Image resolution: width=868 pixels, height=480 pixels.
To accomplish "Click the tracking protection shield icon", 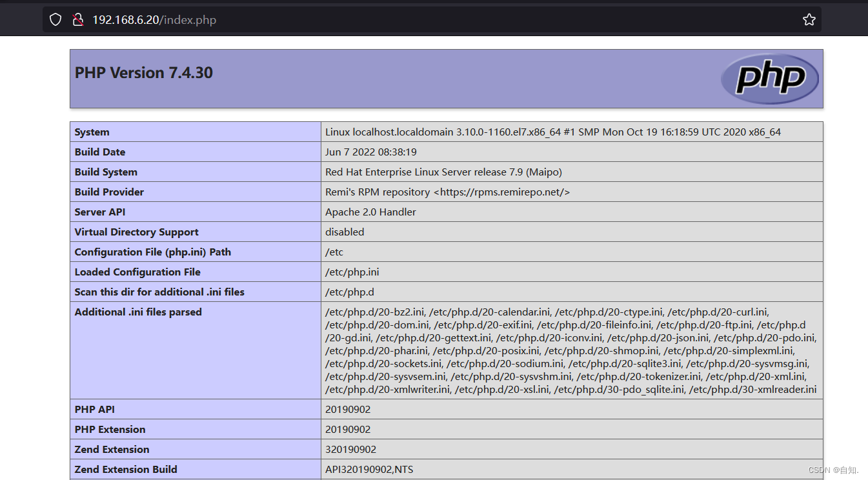I will coord(55,19).
